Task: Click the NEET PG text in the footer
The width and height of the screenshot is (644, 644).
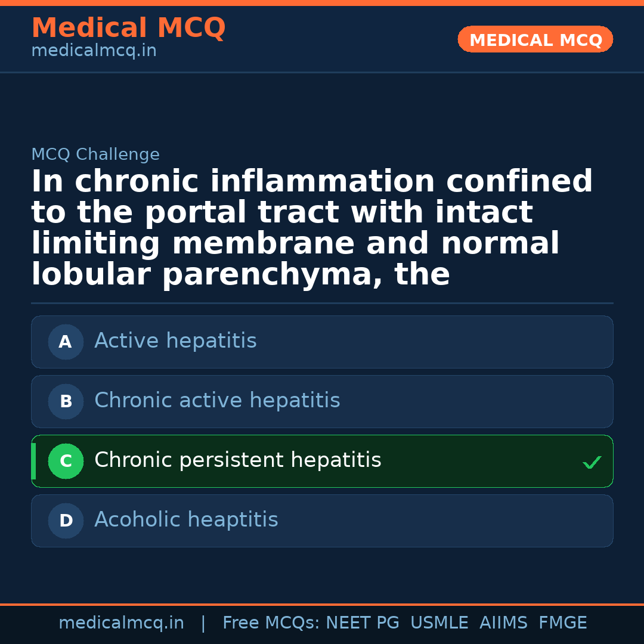Action: tap(363, 623)
